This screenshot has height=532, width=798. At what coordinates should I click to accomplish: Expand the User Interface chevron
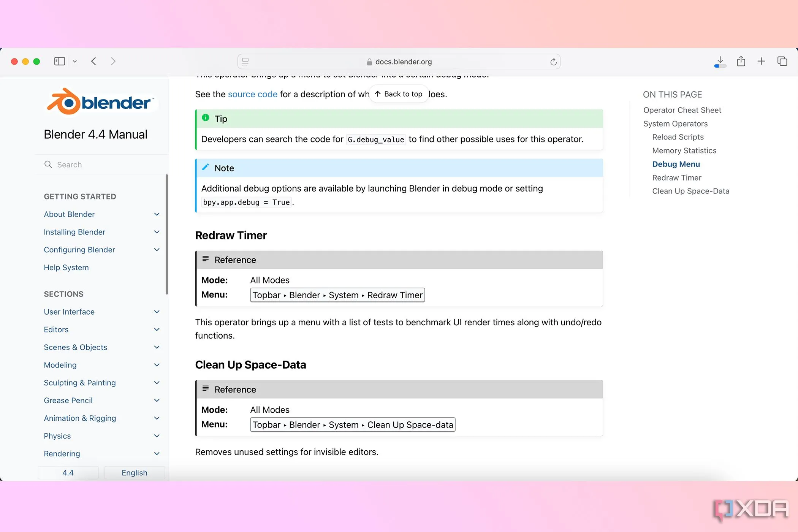(157, 312)
